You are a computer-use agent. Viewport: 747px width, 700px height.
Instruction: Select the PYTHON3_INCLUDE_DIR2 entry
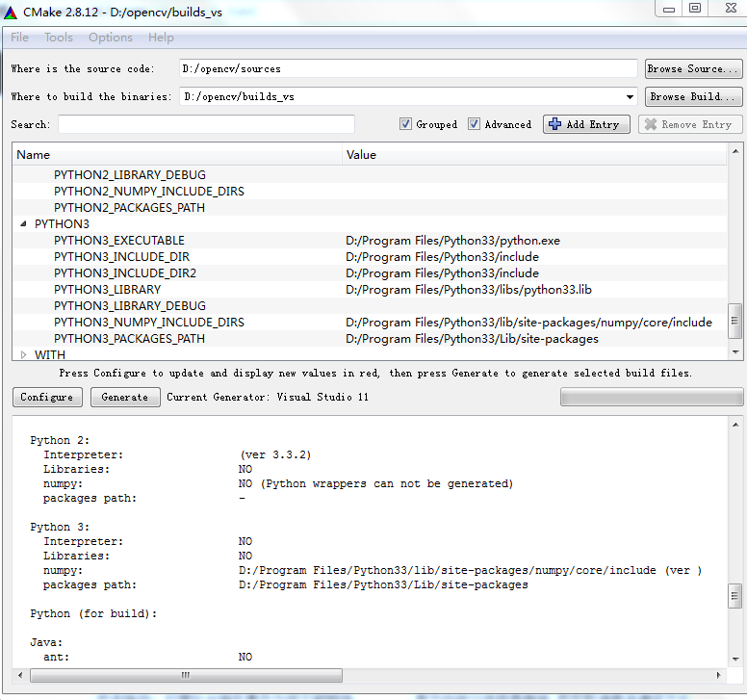[125, 273]
